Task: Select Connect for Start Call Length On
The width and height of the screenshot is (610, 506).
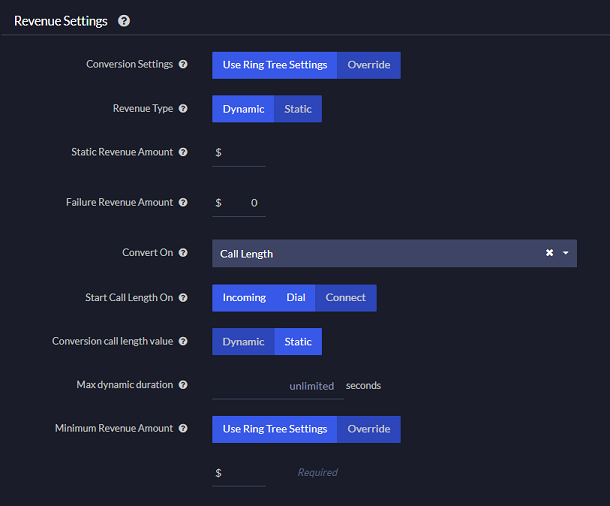Action: coord(345,298)
